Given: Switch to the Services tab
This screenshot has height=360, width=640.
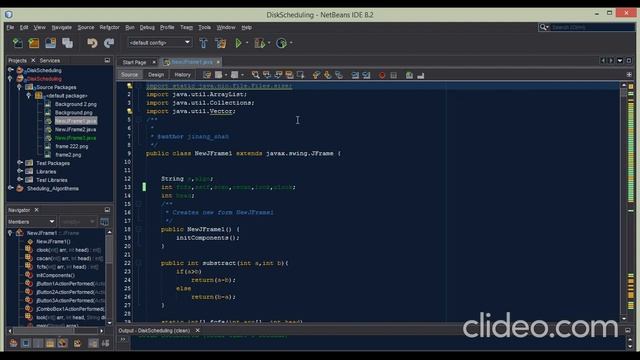Looking at the screenshot, I should pyautogui.click(x=50, y=60).
